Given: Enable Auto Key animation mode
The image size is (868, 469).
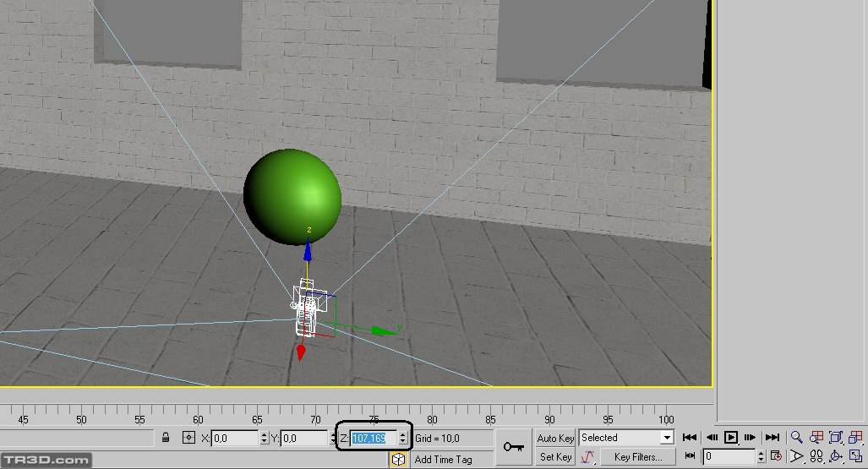Looking at the screenshot, I should (x=555, y=438).
